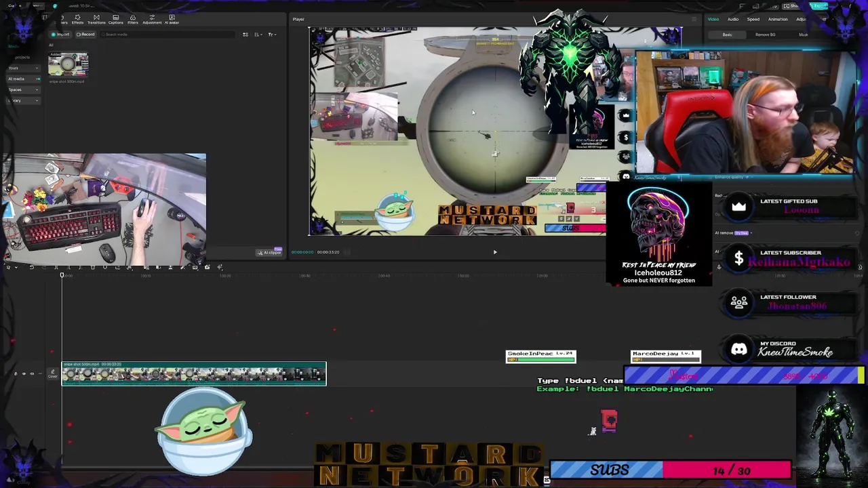Viewport: 868px width, 488px height.
Task: Open the media sort dropdown
Action: point(258,34)
